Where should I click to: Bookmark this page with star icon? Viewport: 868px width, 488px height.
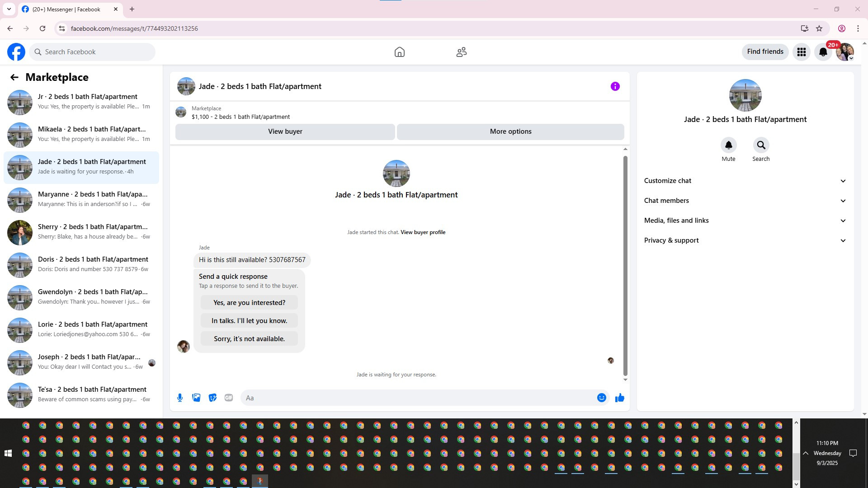[819, 28]
